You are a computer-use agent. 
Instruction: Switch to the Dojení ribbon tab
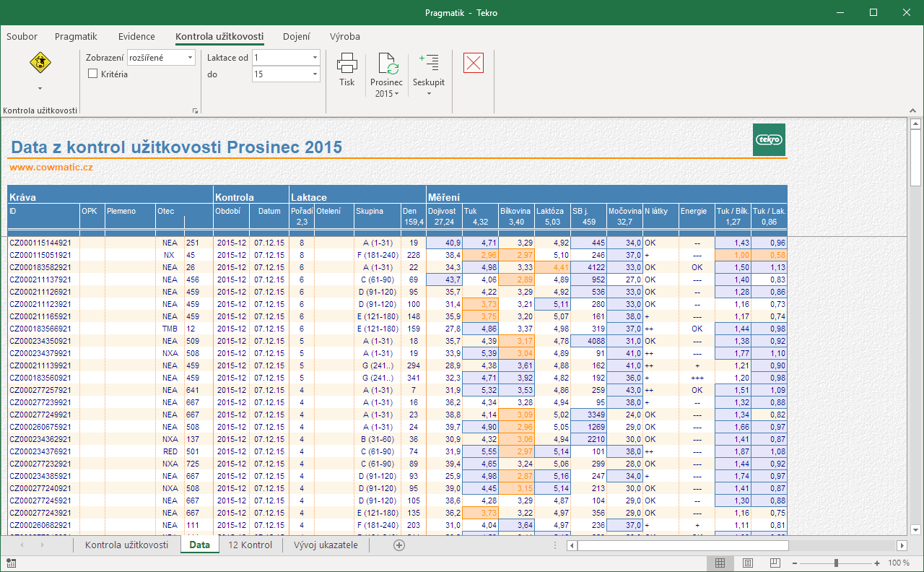coord(297,36)
